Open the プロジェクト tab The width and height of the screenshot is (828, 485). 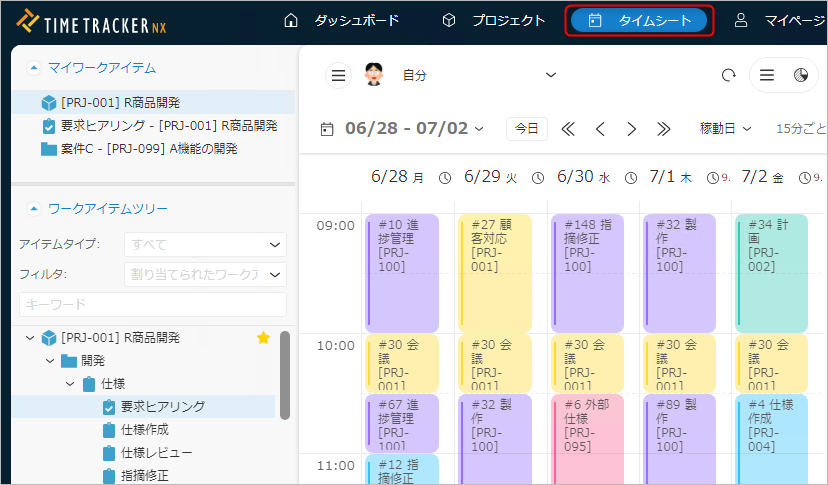(494, 20)
